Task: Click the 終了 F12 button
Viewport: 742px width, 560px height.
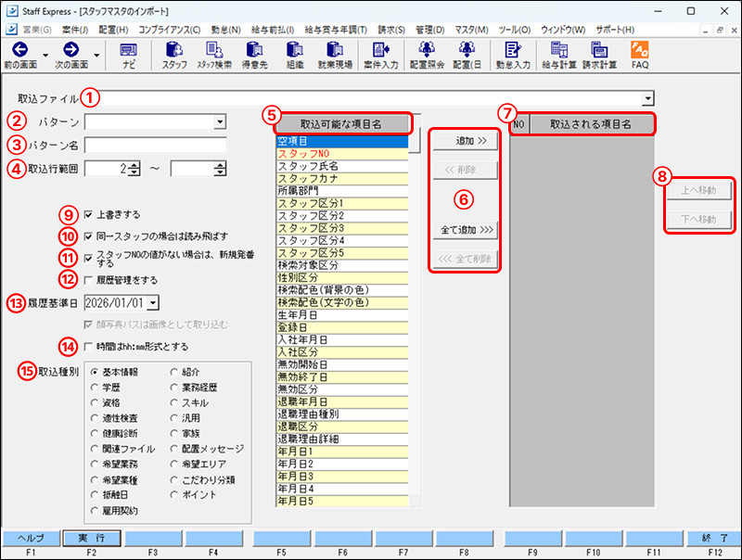Action: (x=714, y=539)
